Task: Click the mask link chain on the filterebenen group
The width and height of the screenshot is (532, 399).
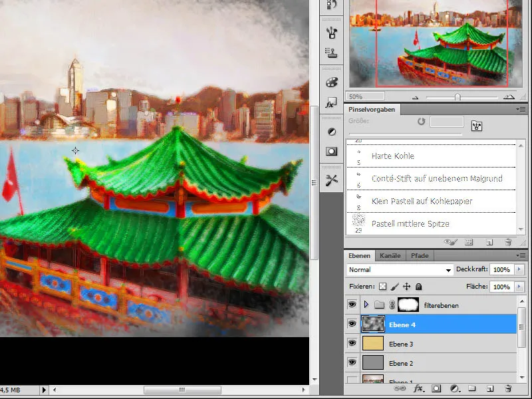Action: 392,305
